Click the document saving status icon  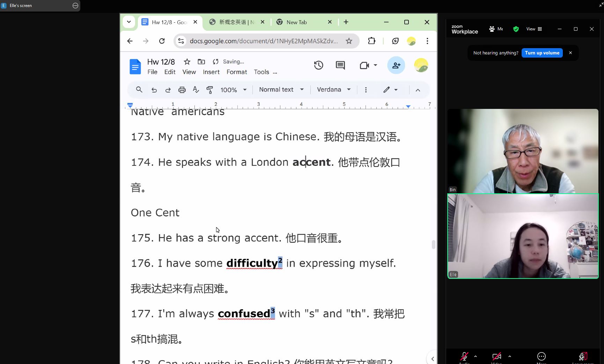pos(215,62)
